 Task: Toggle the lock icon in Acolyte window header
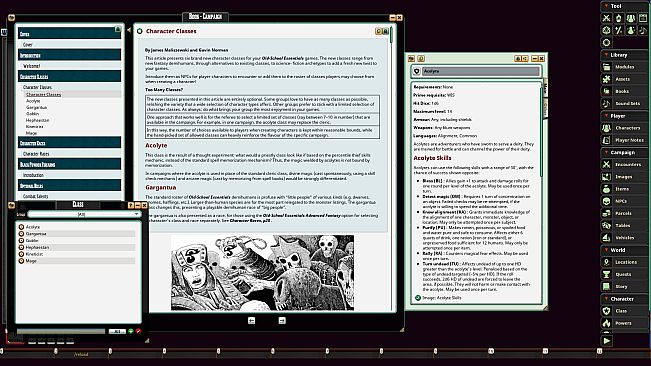pyautogui.click(x=518, y=59)
